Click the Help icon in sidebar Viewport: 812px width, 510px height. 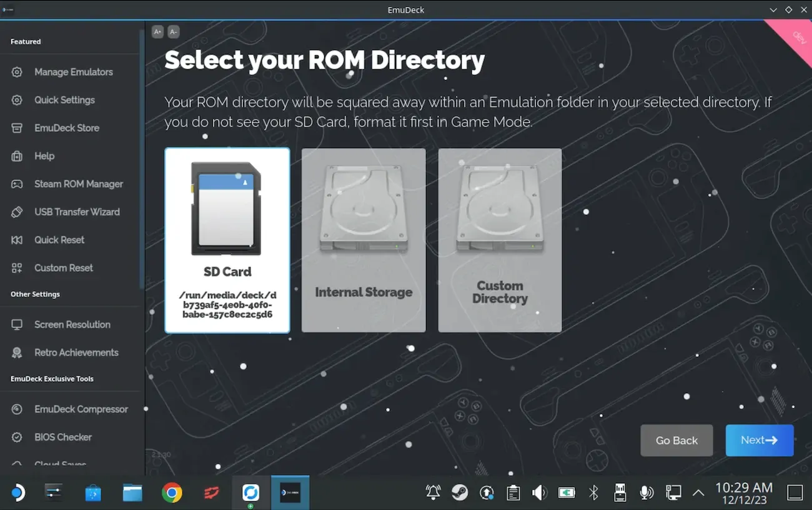[x=17, y=156]
